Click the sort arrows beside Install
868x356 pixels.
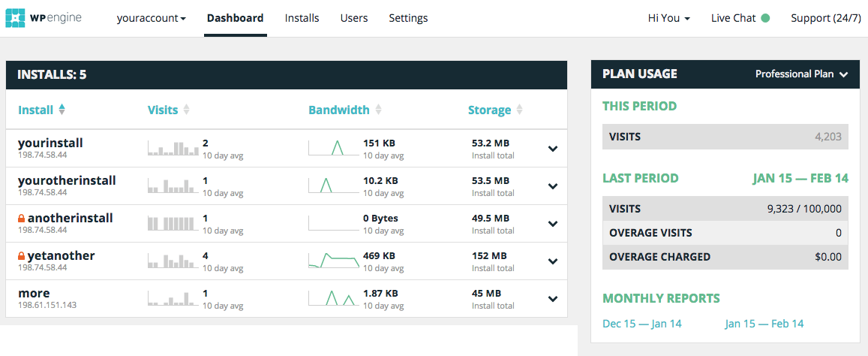coord(62,110)
